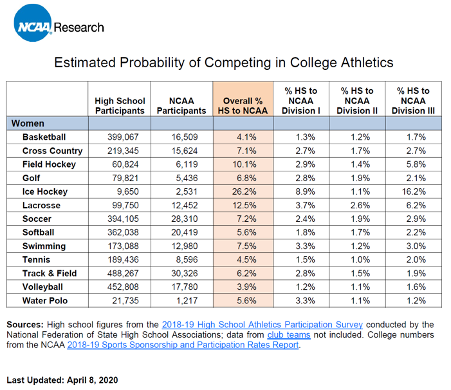Click the Track & Field row label

(x=49, y=273)
